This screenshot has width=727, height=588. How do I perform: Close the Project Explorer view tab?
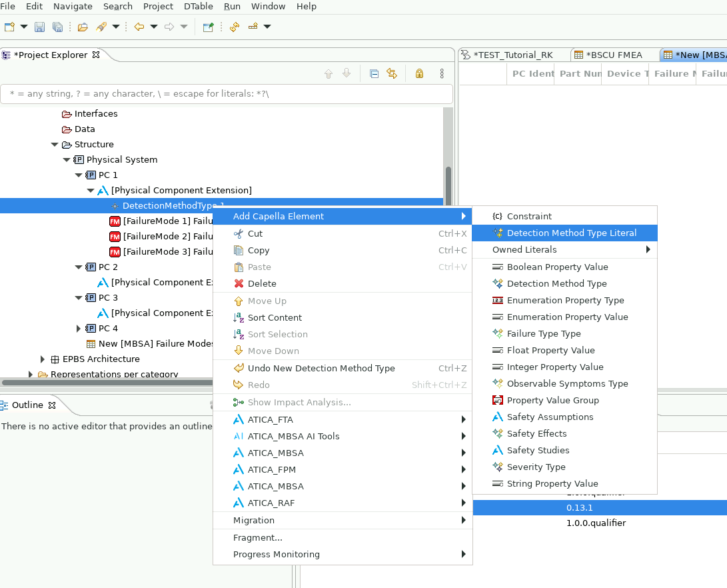(96, 54)
